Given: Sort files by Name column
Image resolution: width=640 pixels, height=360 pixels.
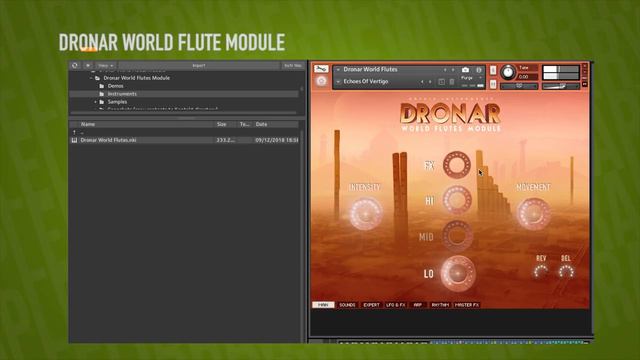Looking at the screenshot, I should click(88, 124).
